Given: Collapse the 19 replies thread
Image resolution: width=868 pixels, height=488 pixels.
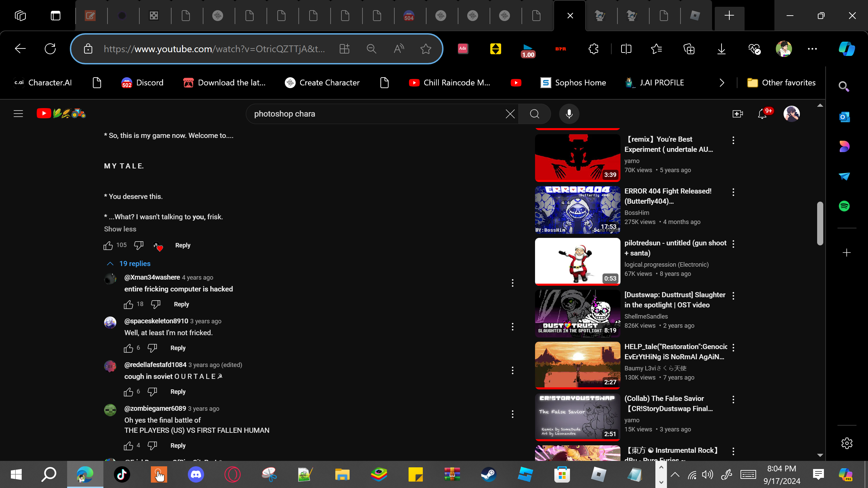Looking at the screenshot, I should tap(129, 264).
